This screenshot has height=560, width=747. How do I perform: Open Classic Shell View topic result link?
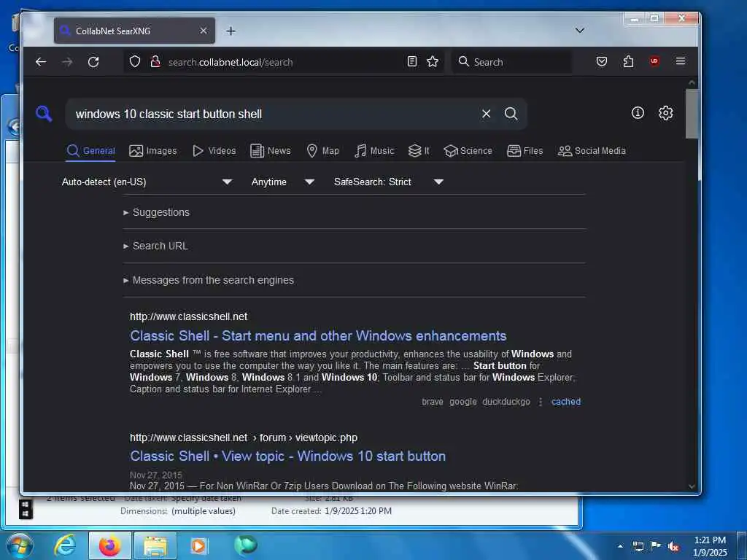[287, 456]
